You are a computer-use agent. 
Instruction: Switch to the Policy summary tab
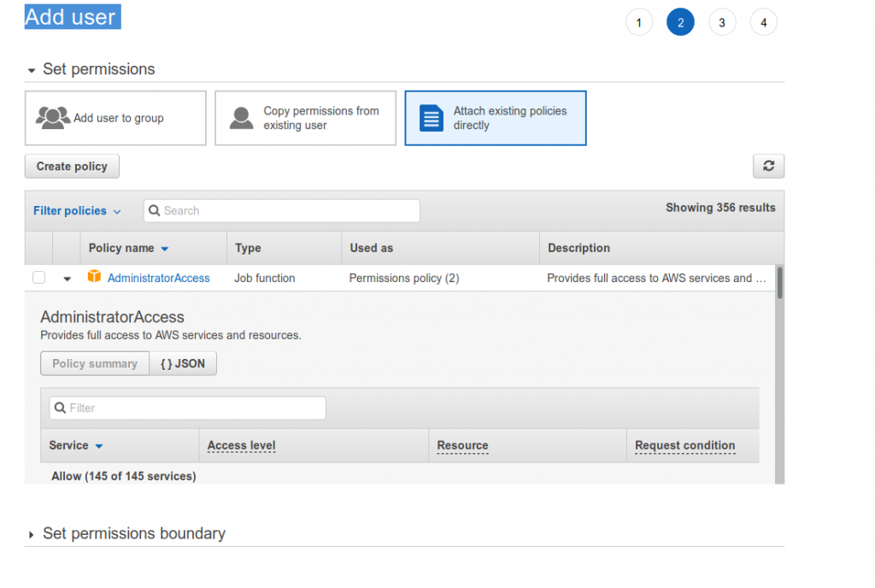(x=95, y=364)
